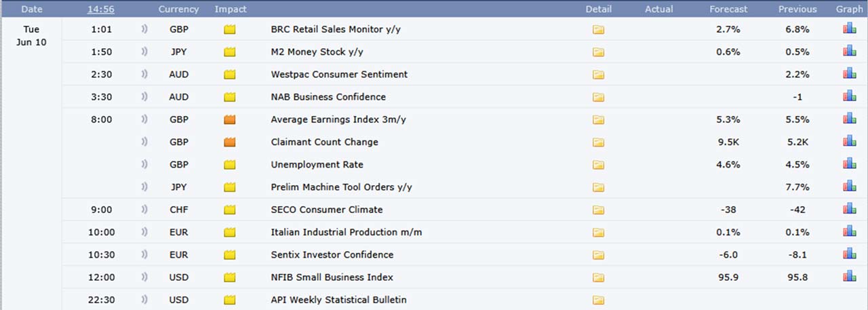868x310 pixels.
Task: Open detail folder for Claimant Count Change
Action: [x=598, y=142]
